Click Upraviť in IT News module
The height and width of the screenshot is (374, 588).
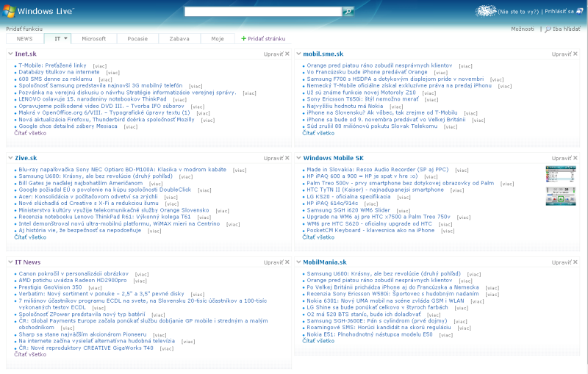point(273,262)
